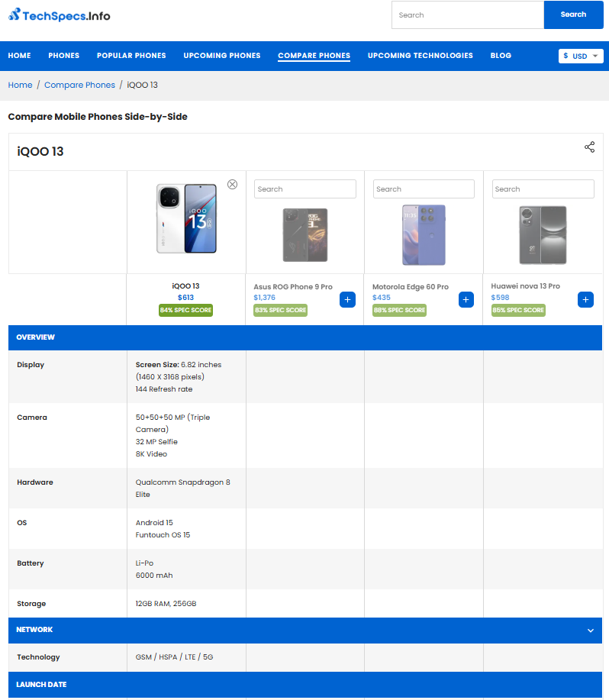Click the share icon in the iQOO 13 header
Viewport: 609px width, 700px height.
click(589, 147)
